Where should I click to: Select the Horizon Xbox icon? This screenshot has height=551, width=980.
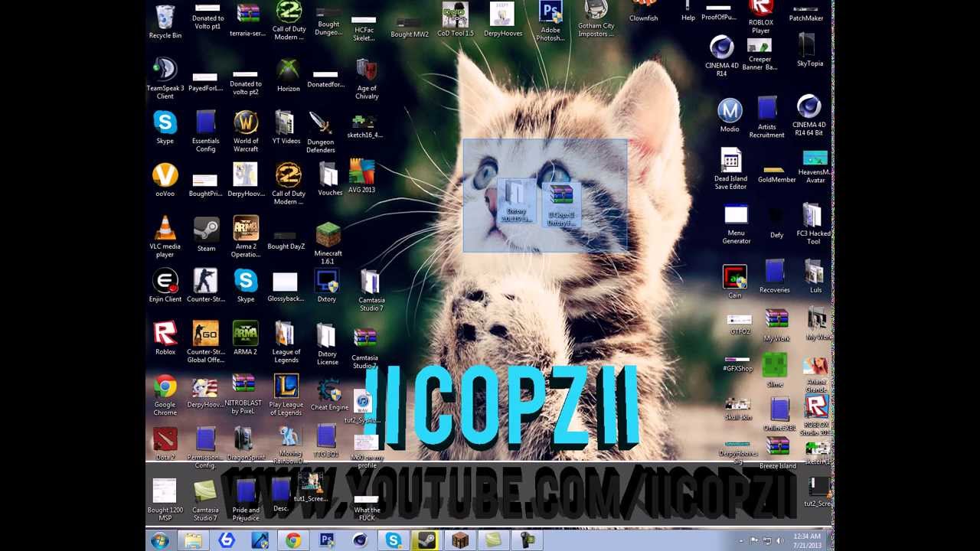(x=288, y=74)
